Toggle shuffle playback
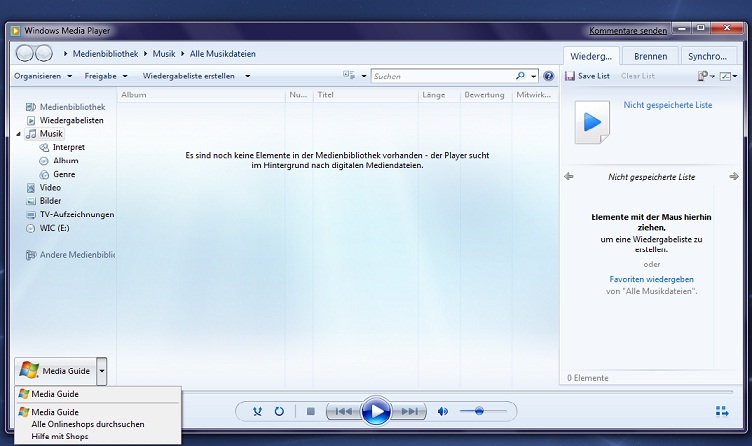The width and height of the screenshot is (752, 446). (258, 411)
